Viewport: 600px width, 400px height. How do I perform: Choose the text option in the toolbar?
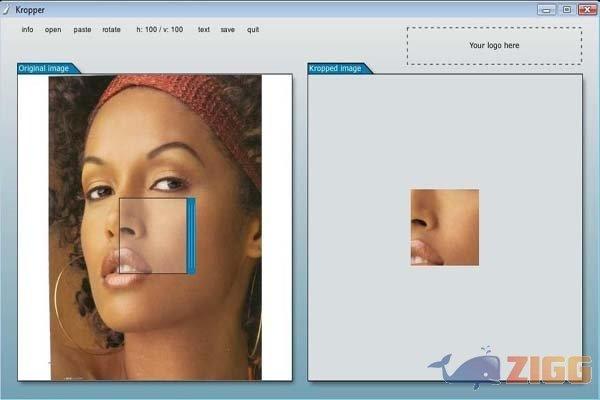tap(204, 30)
